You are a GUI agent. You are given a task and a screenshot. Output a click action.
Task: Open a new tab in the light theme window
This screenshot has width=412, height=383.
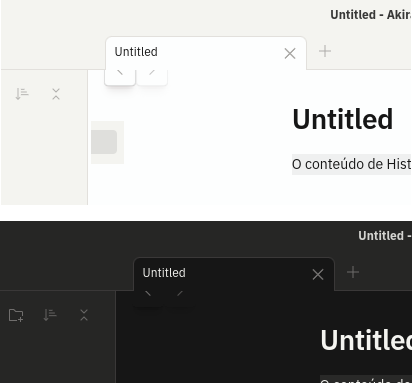pyautogui.click(x=325, y=51)
